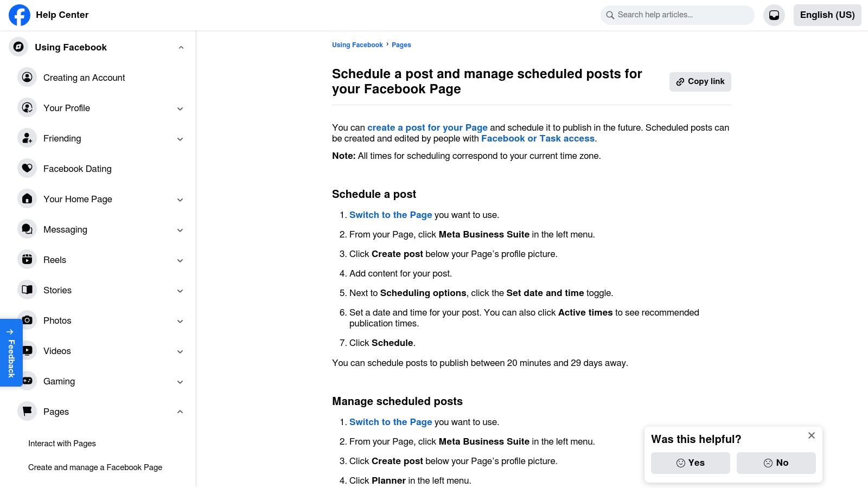Dismiss the Was this helpful popup
This screenshot has width=868, height=488.
click(x=811, y=435)
